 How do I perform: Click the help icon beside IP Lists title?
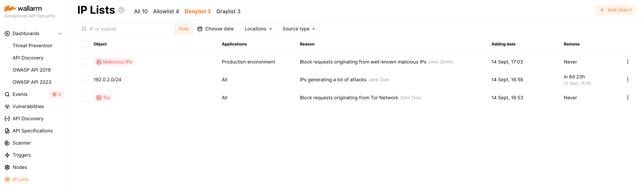coord(121,10)
